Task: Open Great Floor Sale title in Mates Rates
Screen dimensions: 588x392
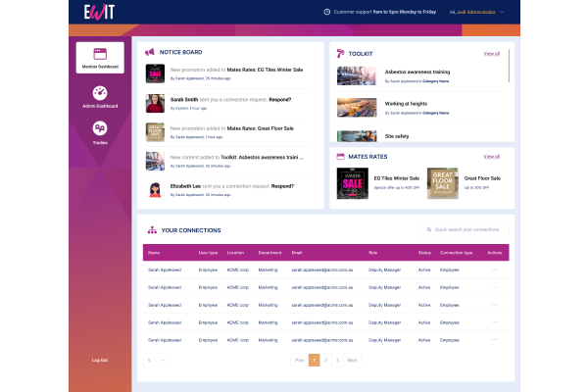Action: click(482, 178)
